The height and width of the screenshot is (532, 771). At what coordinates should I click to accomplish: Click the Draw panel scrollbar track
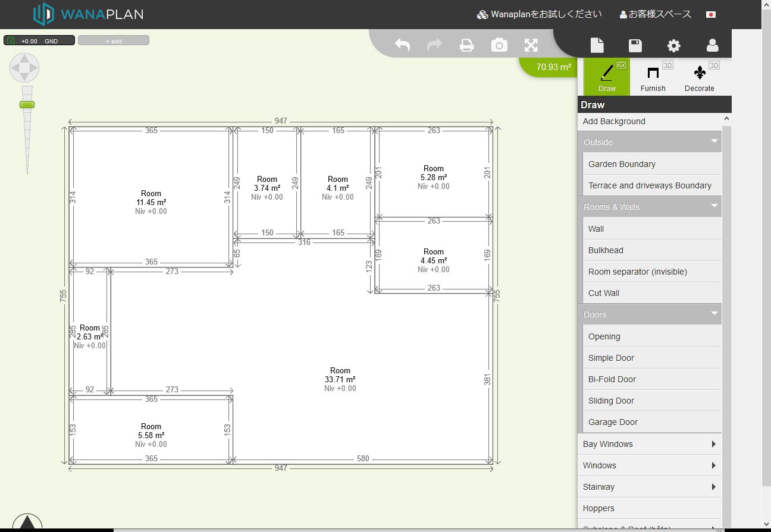point(726,327)
